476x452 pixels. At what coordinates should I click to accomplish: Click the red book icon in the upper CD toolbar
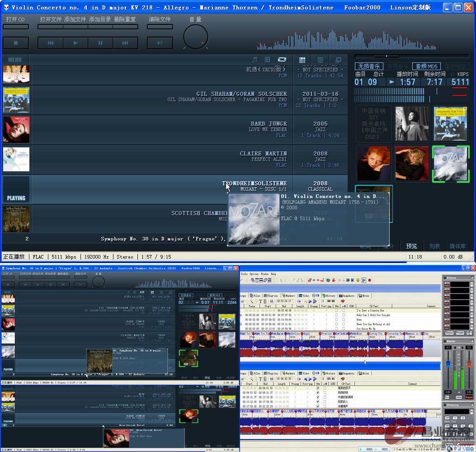click(343, 301)
